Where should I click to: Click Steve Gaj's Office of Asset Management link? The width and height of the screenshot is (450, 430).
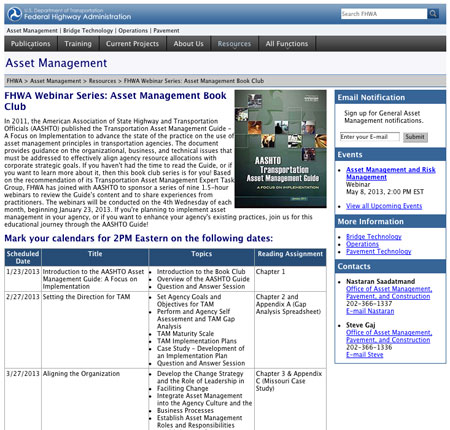click(x=389, y=336)
